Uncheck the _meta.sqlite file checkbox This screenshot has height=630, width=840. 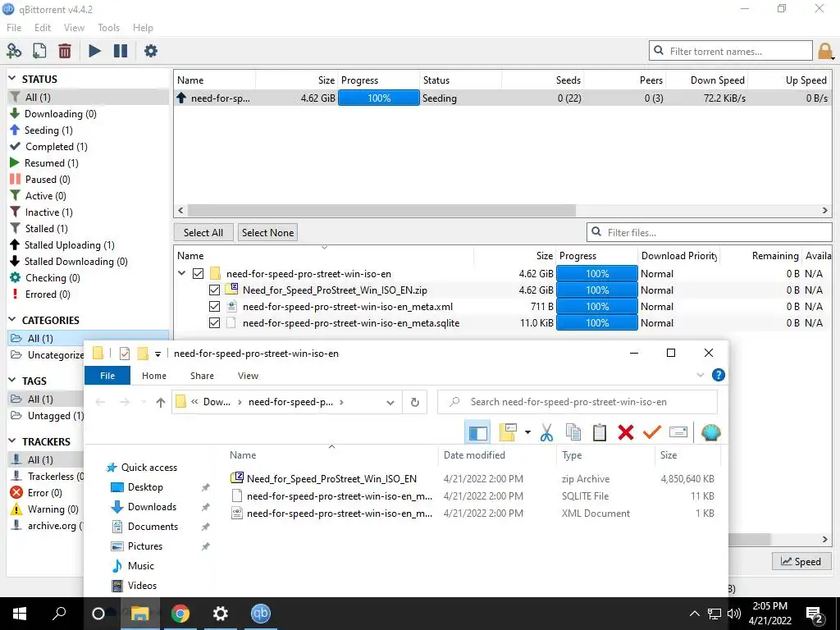pos(214,323)
